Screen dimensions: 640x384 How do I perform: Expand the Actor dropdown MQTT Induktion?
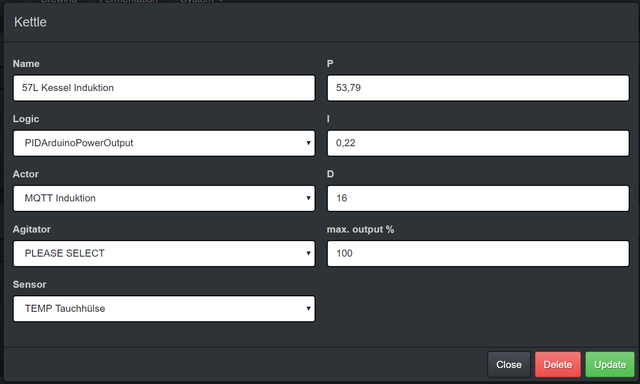(164, 198)
